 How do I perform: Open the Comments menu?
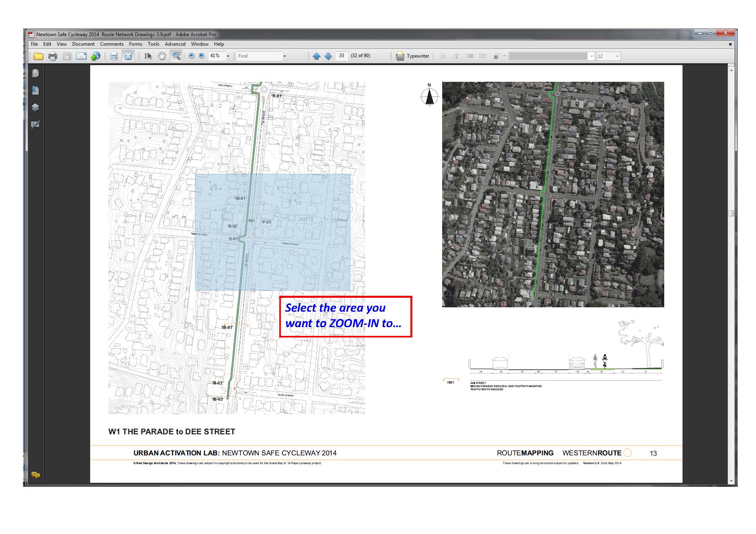pos(112,44)
